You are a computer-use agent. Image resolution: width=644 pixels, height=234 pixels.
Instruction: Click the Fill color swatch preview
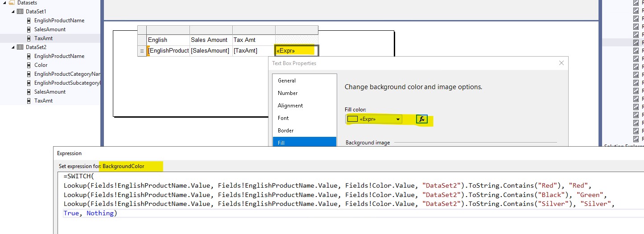[352, 119]
